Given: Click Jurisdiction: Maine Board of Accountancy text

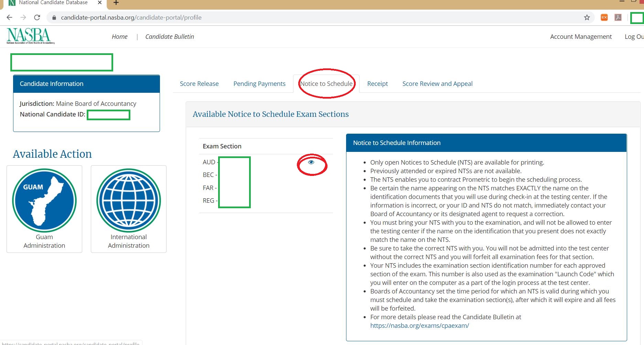Looking at the screenshot, I should (x=78, y=104).
